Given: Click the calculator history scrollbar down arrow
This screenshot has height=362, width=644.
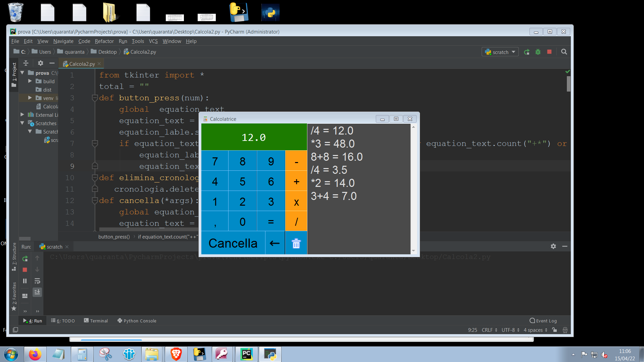Looking at the screenshot, I should (x=413, y=251).
